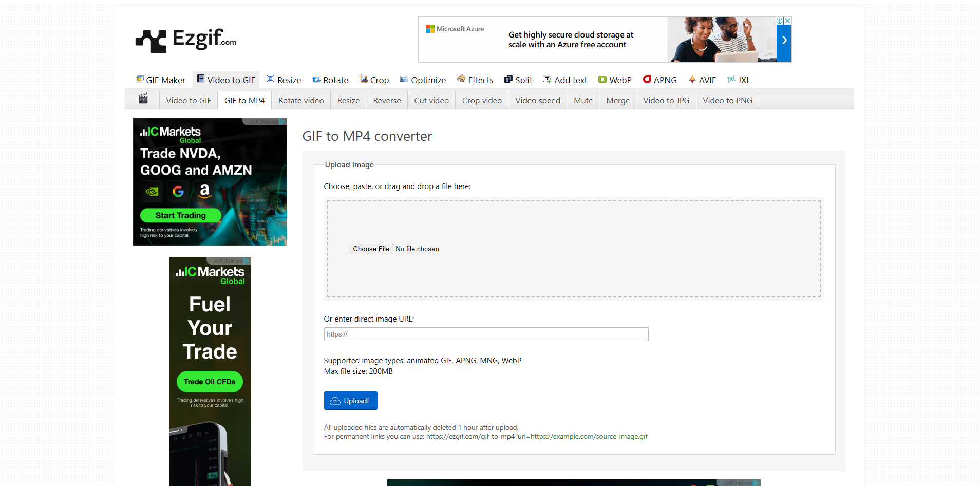980x486 pixels.
Task: Open the Rotate video tab
Action: coord(301,101)
